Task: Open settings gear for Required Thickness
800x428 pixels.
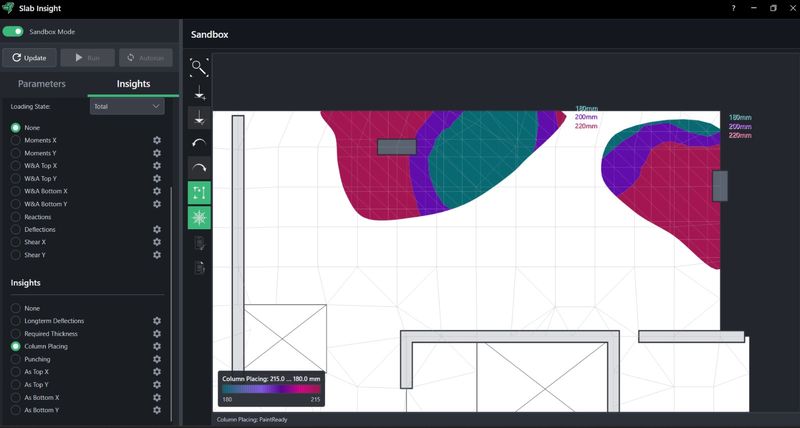Action: 157,334
